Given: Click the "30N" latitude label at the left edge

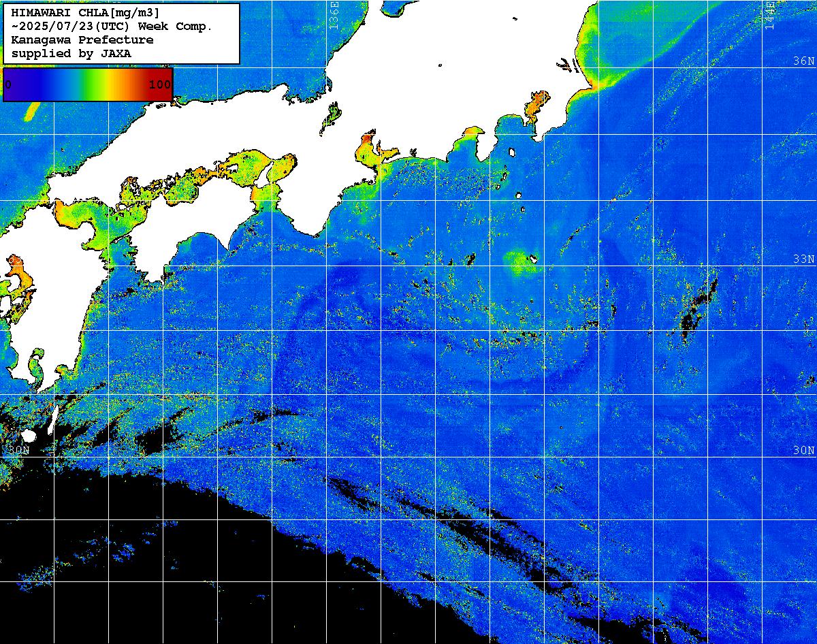Looking at the screenshot, I should click(20, 451).
